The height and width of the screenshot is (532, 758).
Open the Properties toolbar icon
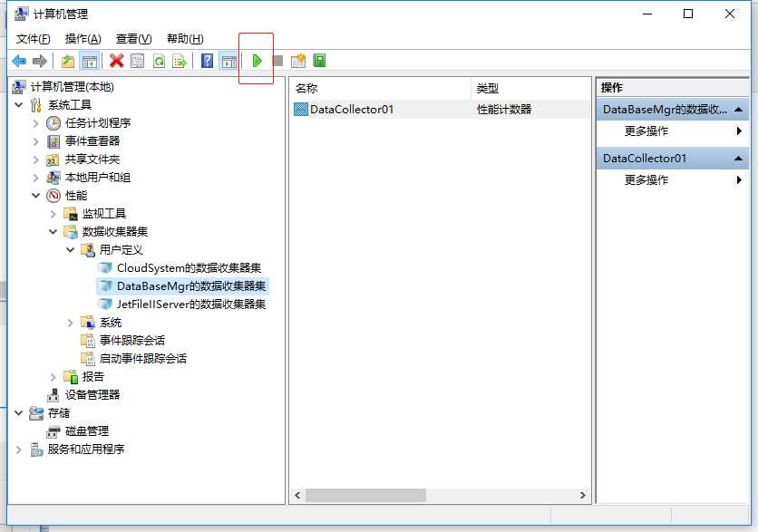138,61
